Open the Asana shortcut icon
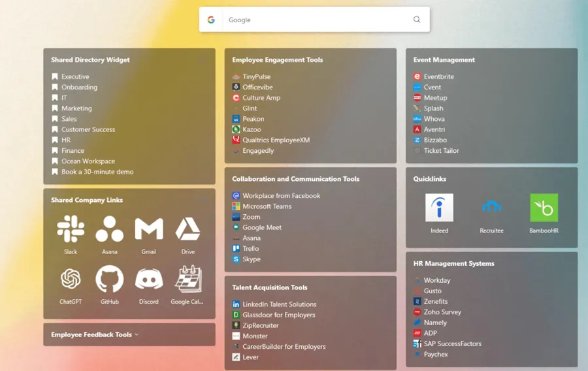588x371 pixels. coord(110,229)
